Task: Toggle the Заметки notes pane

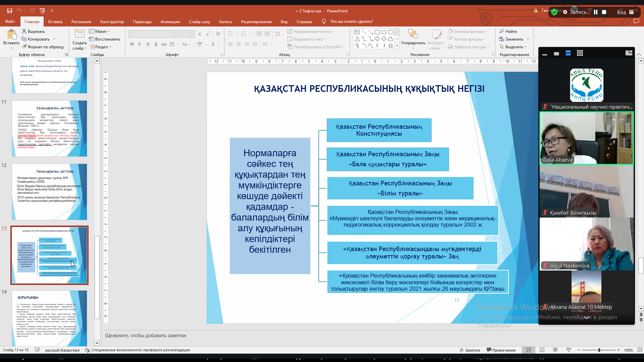Action: click(x=470, y=350)
